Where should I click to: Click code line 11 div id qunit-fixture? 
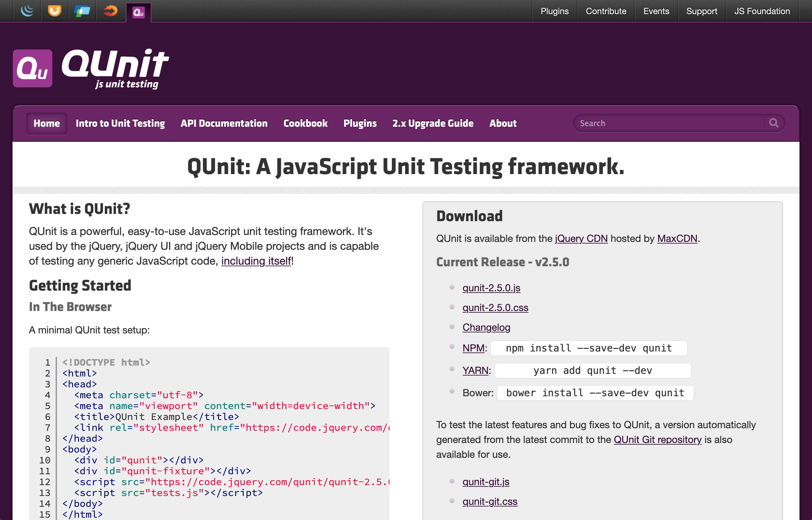click(162, 471)
